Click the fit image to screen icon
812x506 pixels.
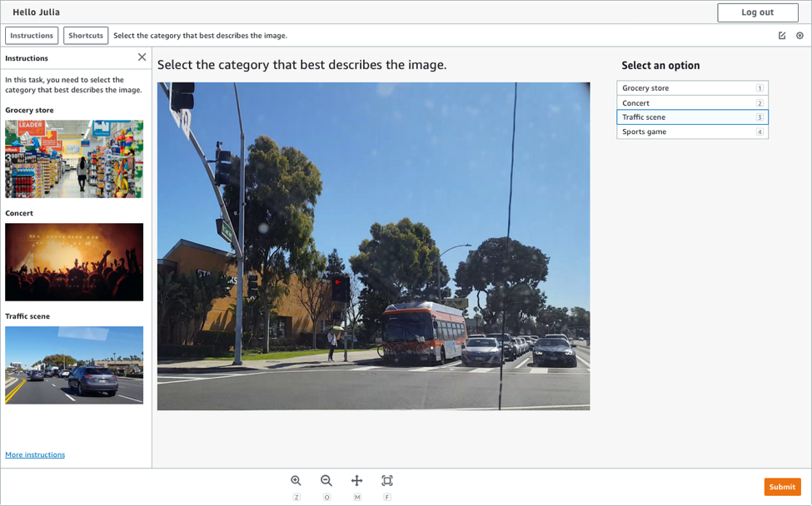pyautogui.click(x=387, y=481)
